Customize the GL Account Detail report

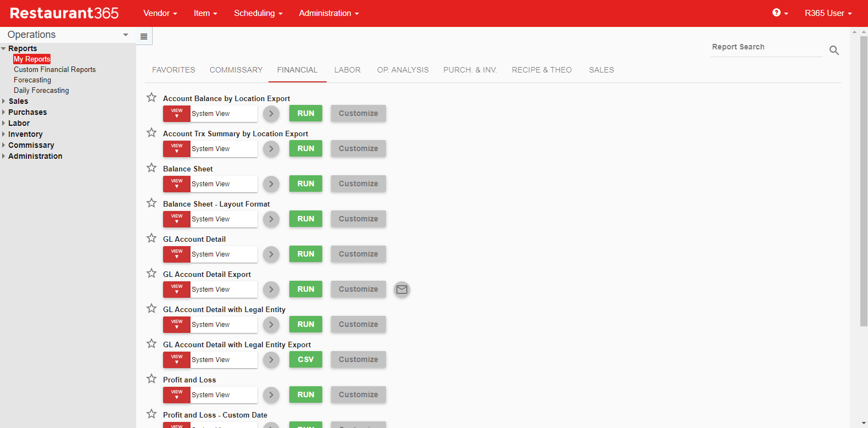(x=359, y=254)
